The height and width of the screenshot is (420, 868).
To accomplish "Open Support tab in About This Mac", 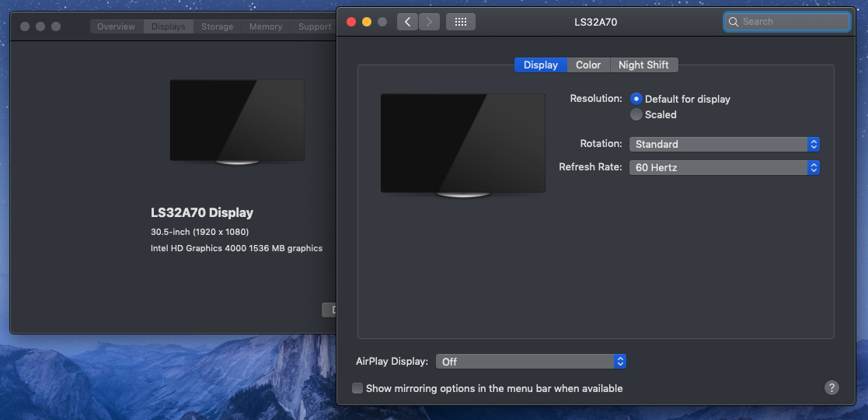I will (314, 26).
